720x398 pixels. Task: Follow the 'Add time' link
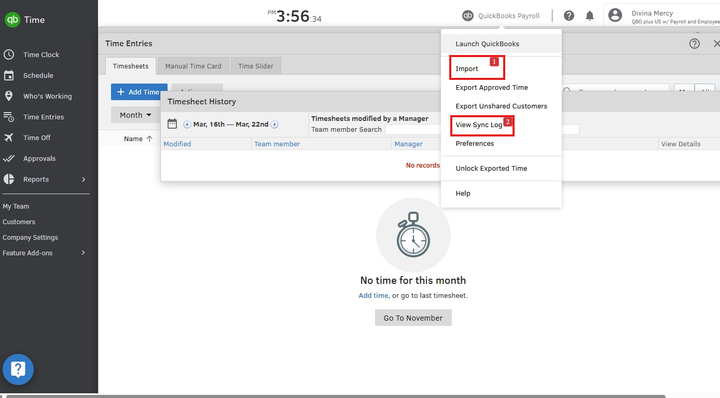click(x=373, y=296)
